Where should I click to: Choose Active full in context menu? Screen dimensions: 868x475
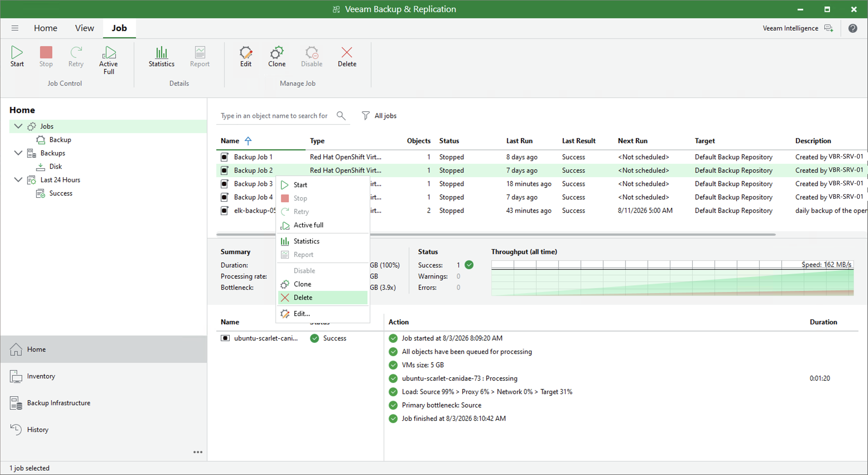tap(323, 225)
